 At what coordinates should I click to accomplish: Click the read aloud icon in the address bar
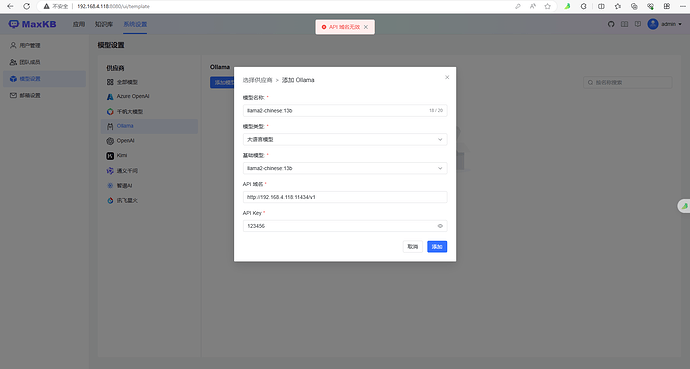click(x=533, y=6)
